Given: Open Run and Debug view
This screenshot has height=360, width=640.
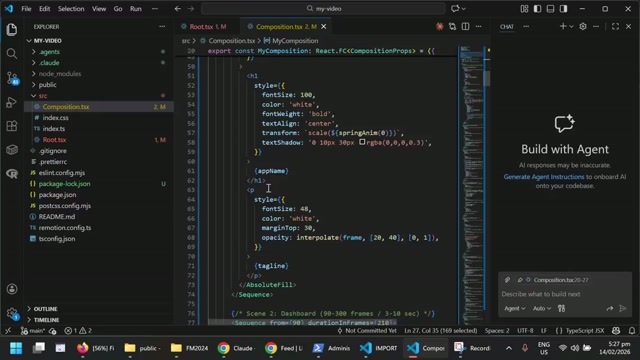Looking at the screenshot, I should coord(12,102).
